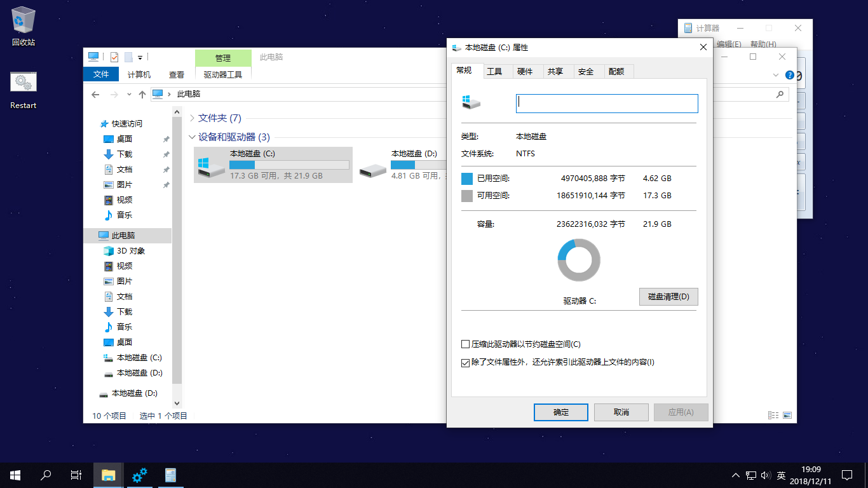Select 3D 对象 in the navigation pane
Screen dimensions: 868x488
(130, 251)
